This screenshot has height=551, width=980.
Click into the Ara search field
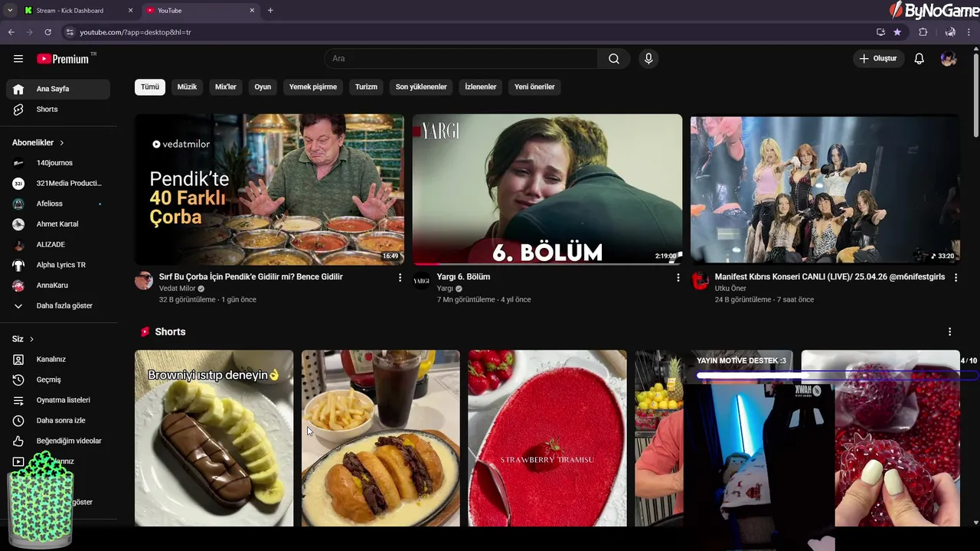tap(461, 59)
